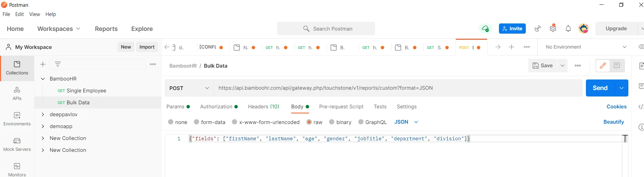644x177 pixels.
Task: Open the JSON format dropdown
Action: click(x=406, y=122)
